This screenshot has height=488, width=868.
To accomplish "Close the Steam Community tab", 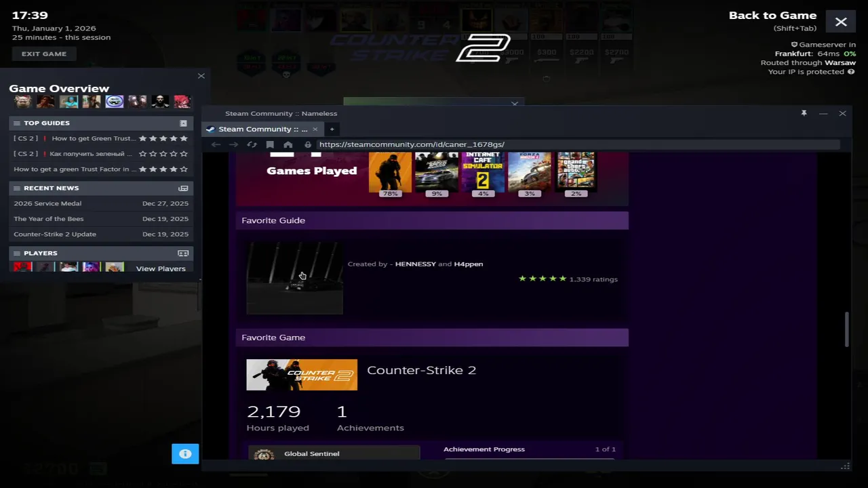I will (x=315, y=129).
